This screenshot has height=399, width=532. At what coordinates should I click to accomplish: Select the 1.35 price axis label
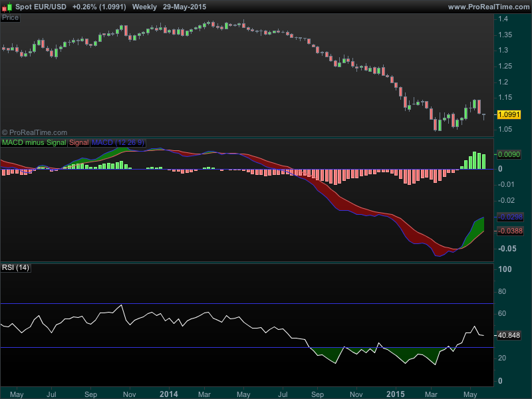pos(505,35)
